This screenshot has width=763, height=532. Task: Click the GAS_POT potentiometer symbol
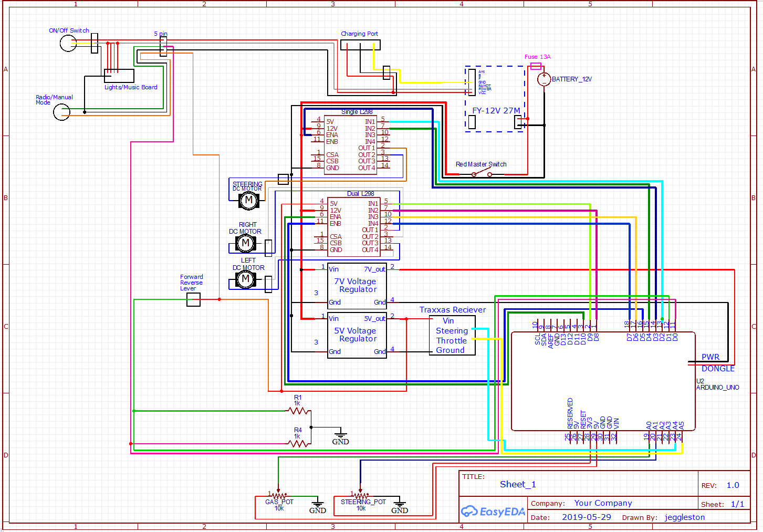(278, 496)
